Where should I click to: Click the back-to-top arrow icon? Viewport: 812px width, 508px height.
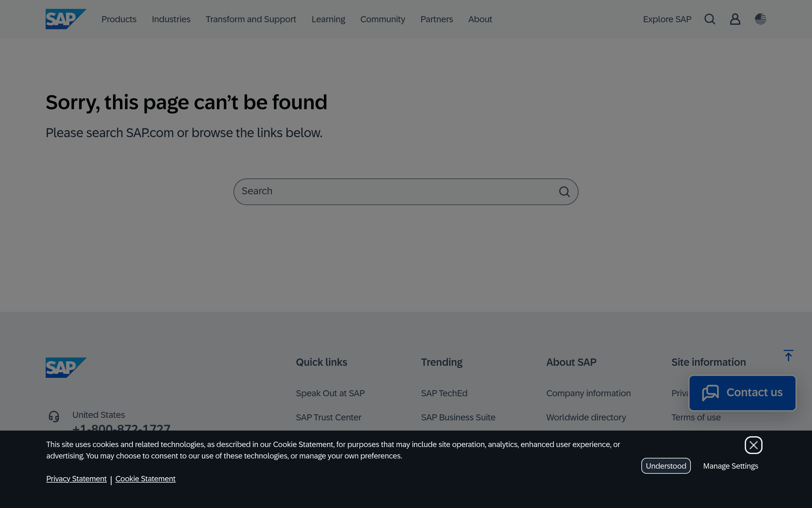(x=789, y=356)
